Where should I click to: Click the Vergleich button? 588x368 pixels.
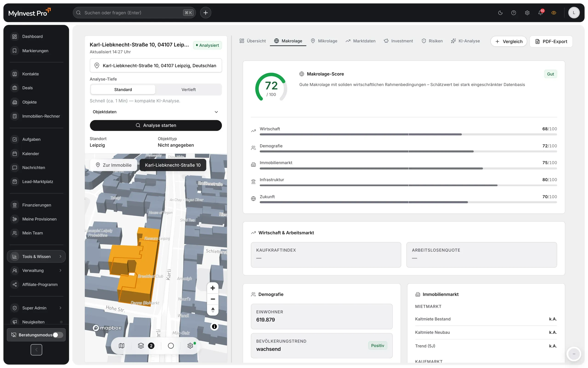509,41
